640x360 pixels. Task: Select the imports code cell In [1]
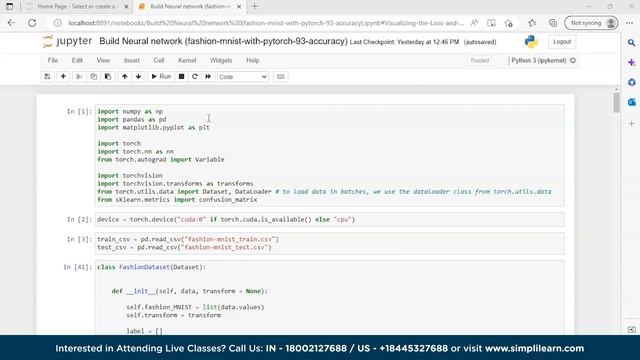coord(329,156)
